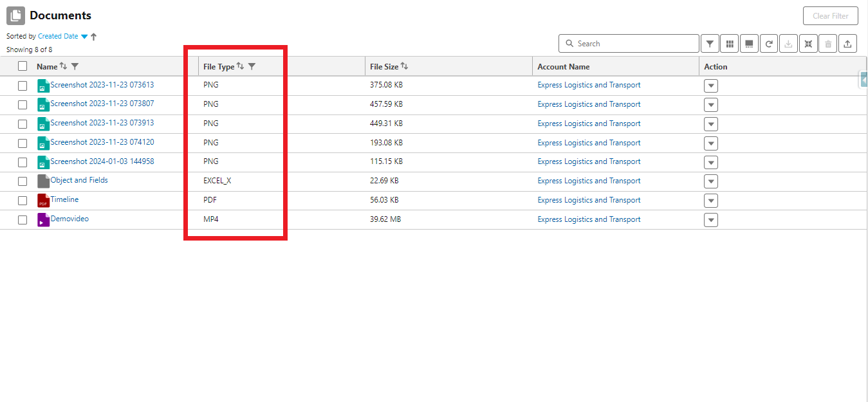Select checkbox for Screenshot 2023-11-23 073807
The image size is (868, 402).
(23, 104)
